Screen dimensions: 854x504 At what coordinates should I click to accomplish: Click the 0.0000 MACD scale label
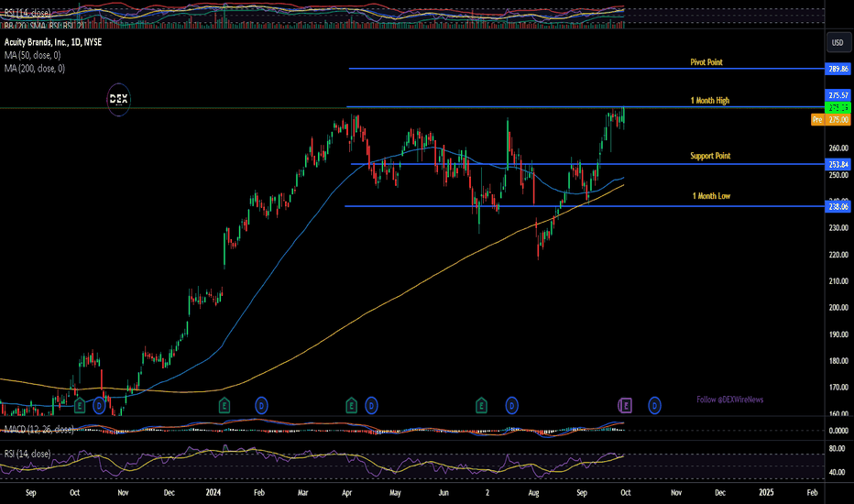click(838, 431)
